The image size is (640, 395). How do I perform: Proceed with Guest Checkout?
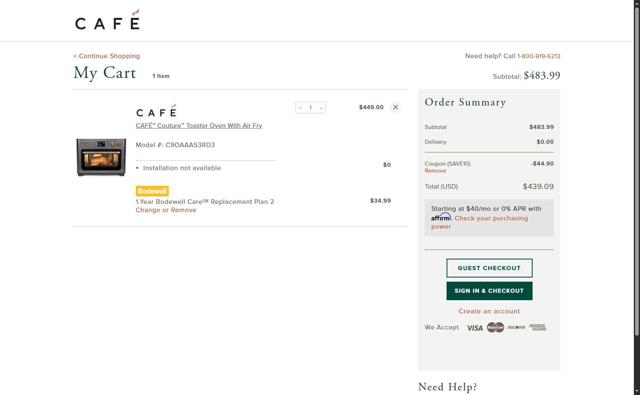(489, 268)
